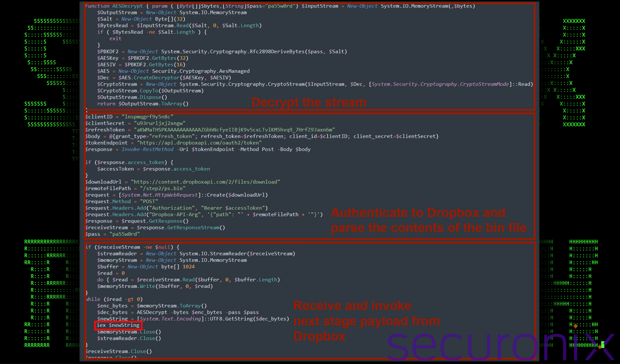Click the 'Authenticate to Dropbox and' annotation text

click(418, 213)
